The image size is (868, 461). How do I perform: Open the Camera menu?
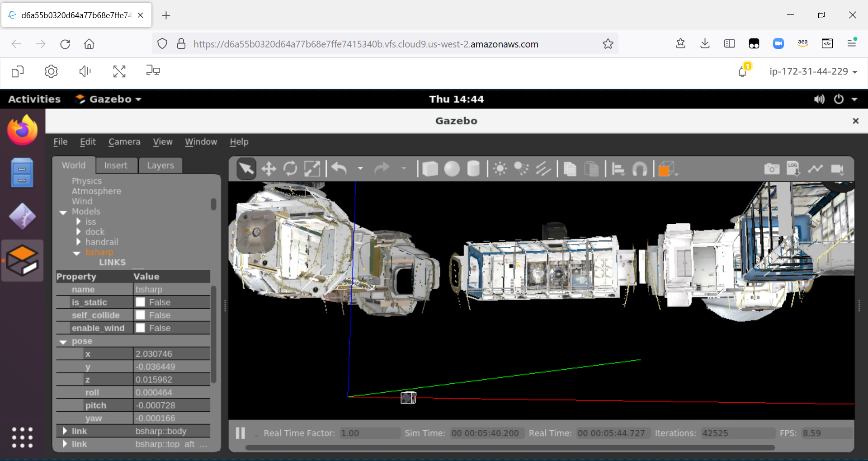pyautogui.click(x=124, y=141)
